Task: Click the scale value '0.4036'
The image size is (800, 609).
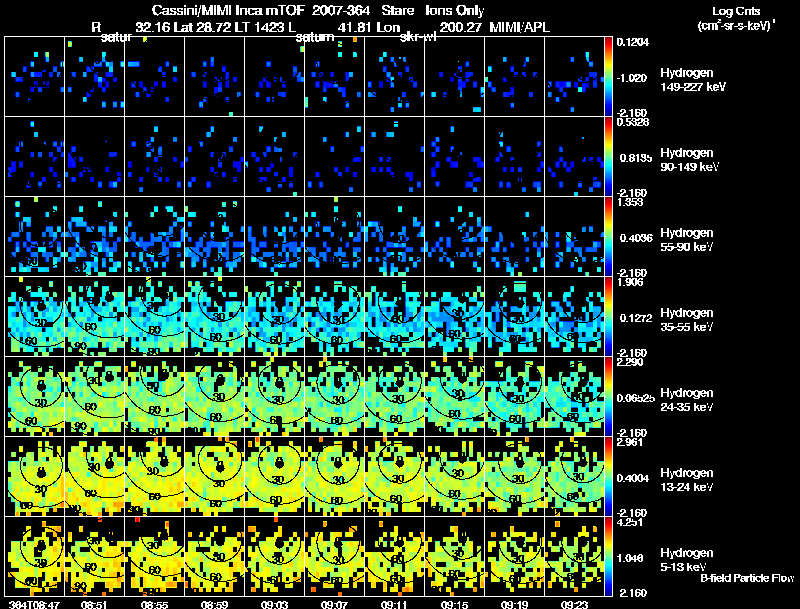Action: 634,238
